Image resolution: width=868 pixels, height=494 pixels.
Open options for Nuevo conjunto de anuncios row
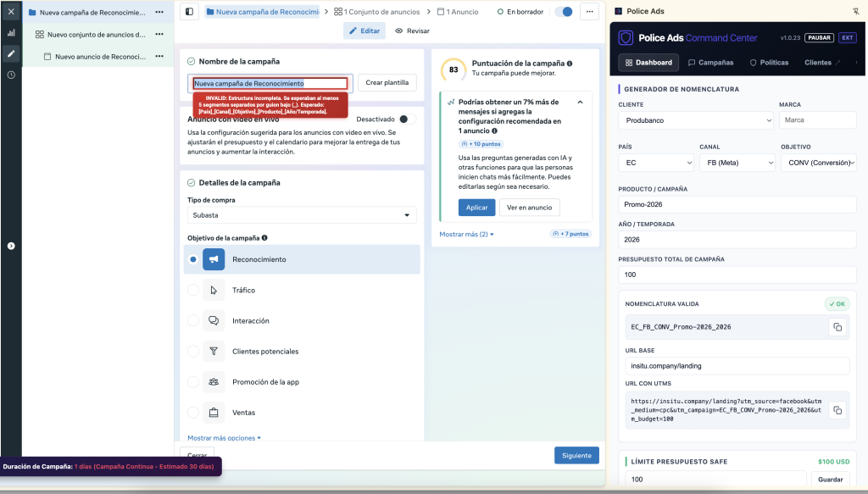pyautogui.click(x=159, y=34)
